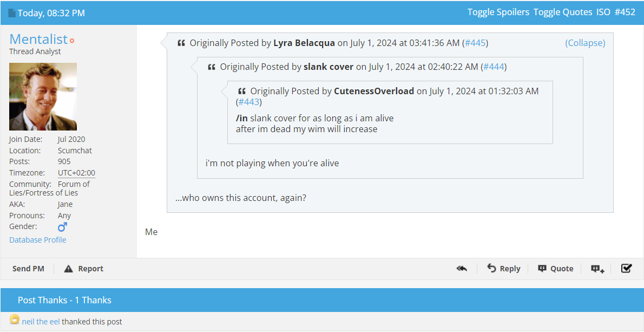
Task: Click Mentalist's online status dot
Action: point(72,41)
